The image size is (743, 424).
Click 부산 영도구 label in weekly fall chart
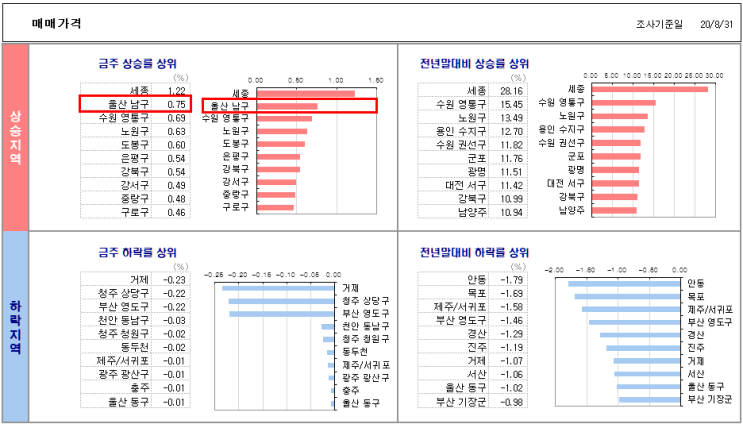[x=366, y=313]
